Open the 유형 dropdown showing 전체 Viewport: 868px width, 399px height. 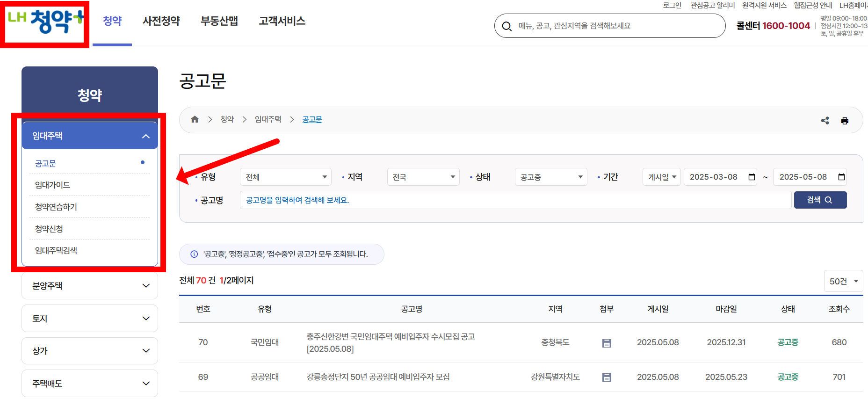(x=286, y=177)
